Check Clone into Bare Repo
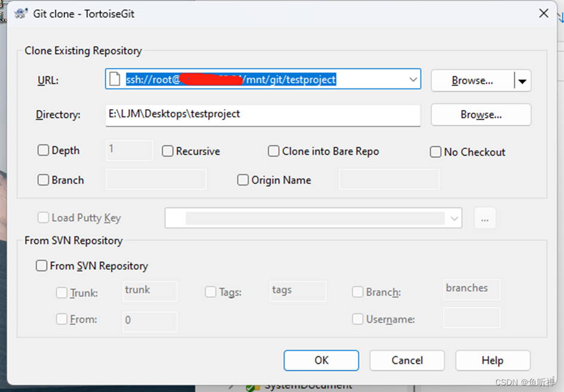564x392 pixels. 273,151
